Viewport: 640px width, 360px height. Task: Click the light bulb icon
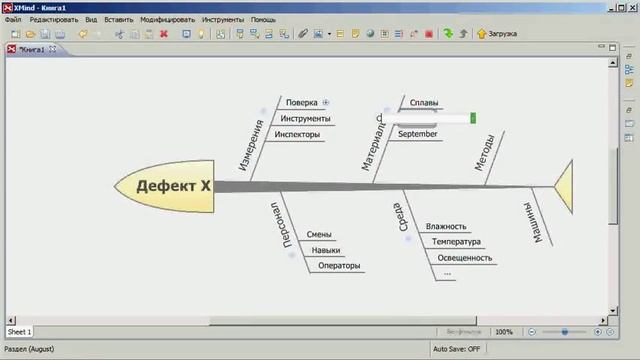click(201, 34)
